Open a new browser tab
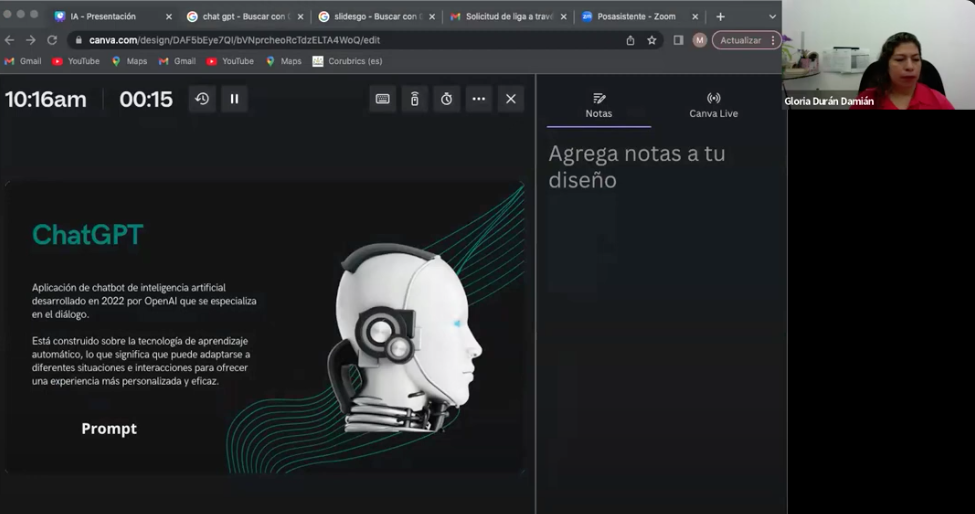Screen dimensions: 975x514 pos(720,17)
